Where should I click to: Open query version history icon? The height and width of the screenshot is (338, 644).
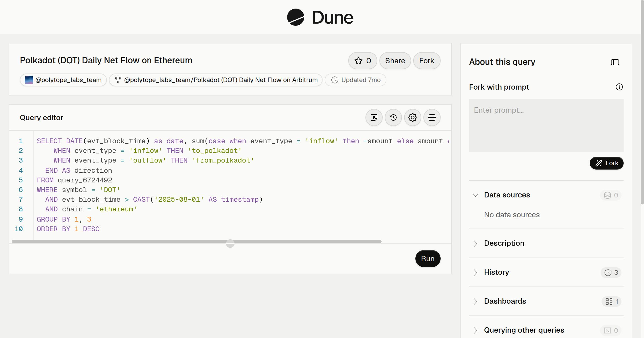pos(393,117)
